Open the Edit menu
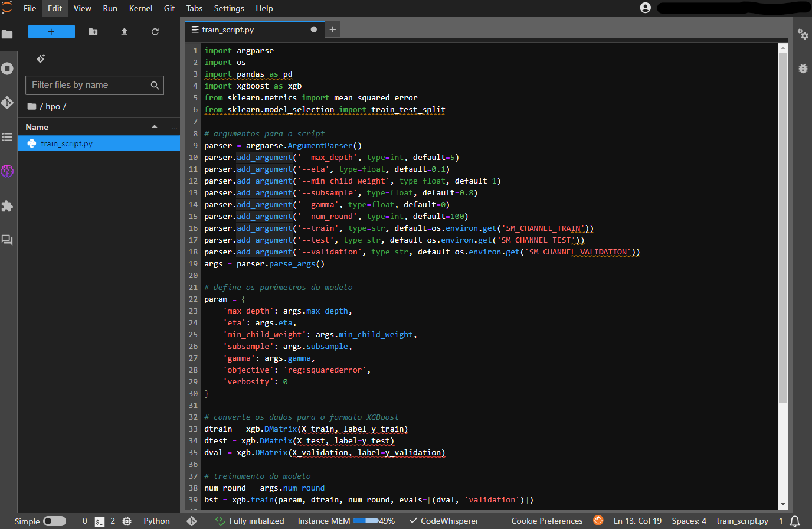Screen dimensions: 812x529 coord(55,8)
